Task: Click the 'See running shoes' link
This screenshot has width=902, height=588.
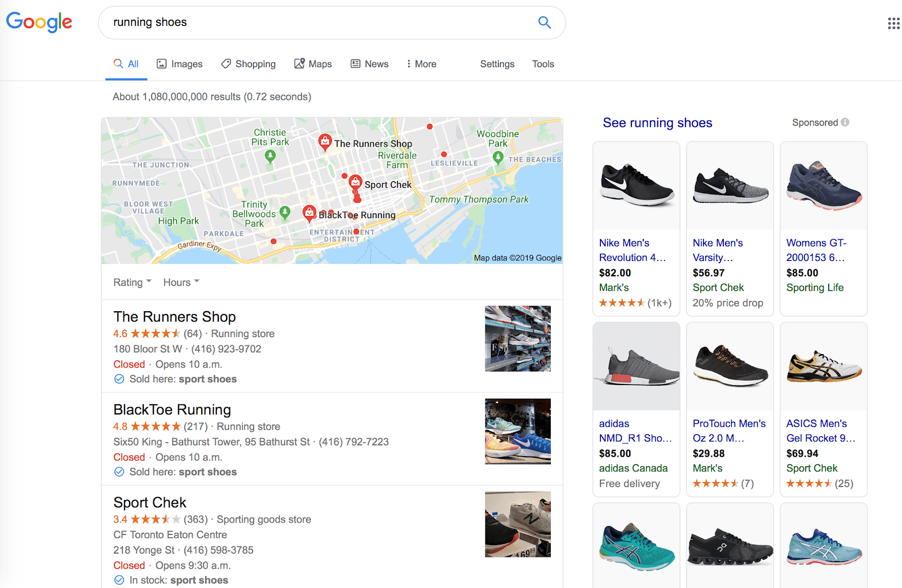Action: click(657, 123)
